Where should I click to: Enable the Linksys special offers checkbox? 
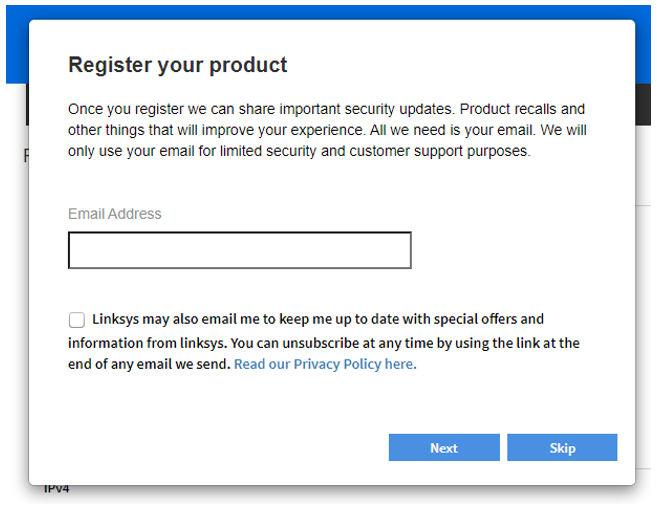(x=77, y=320)
